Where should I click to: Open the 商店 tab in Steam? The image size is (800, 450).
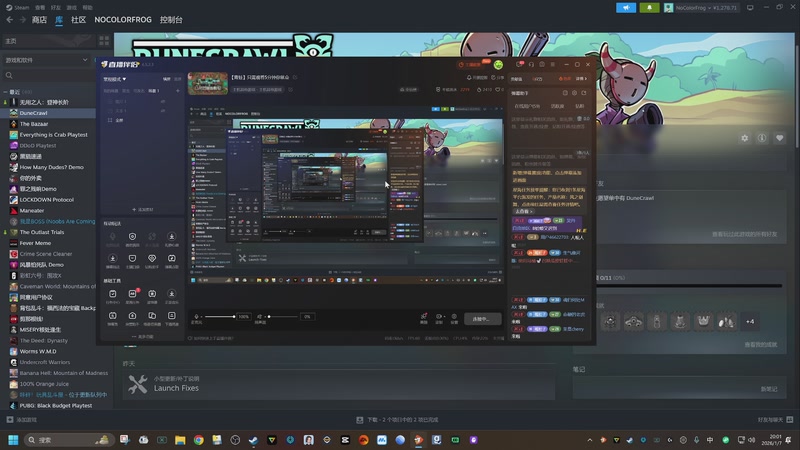[x=39, y=20]
